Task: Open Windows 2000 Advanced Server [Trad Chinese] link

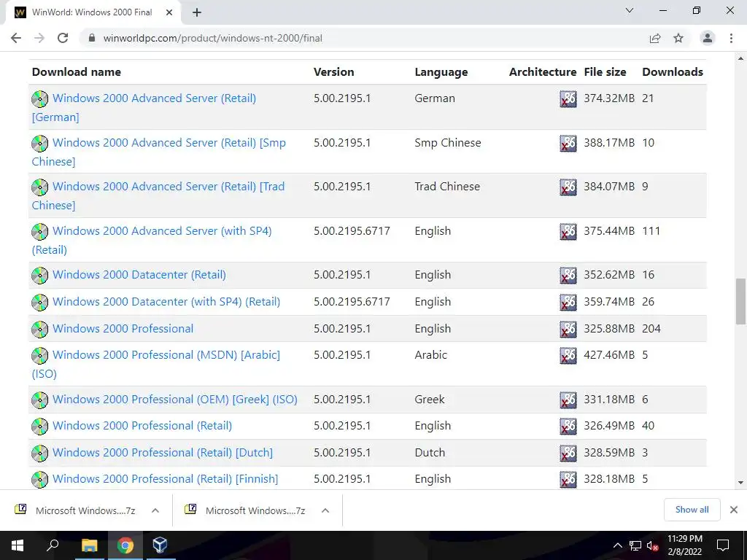Action: tap(158, 195)
